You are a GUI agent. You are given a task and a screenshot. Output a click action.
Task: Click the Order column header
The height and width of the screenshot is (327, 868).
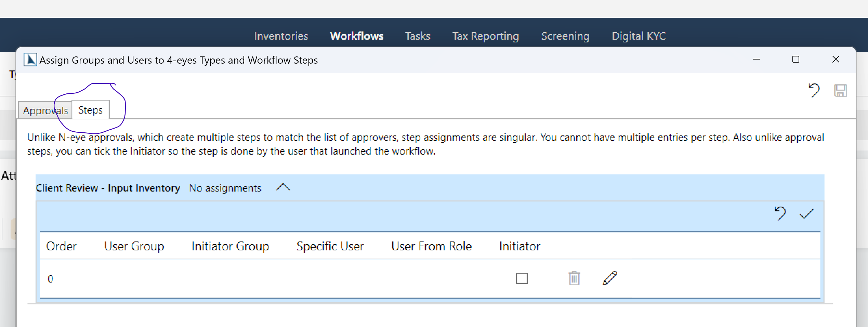pyautogui.click(x=62, y=246)
